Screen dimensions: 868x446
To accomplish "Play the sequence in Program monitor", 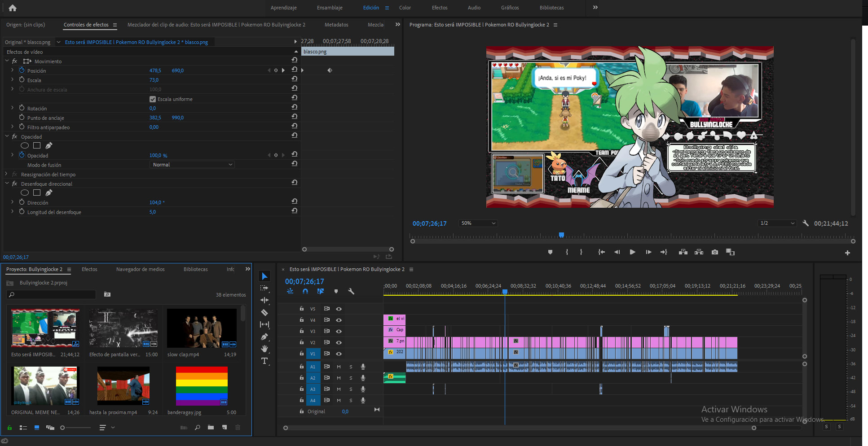I will point(632,252).
